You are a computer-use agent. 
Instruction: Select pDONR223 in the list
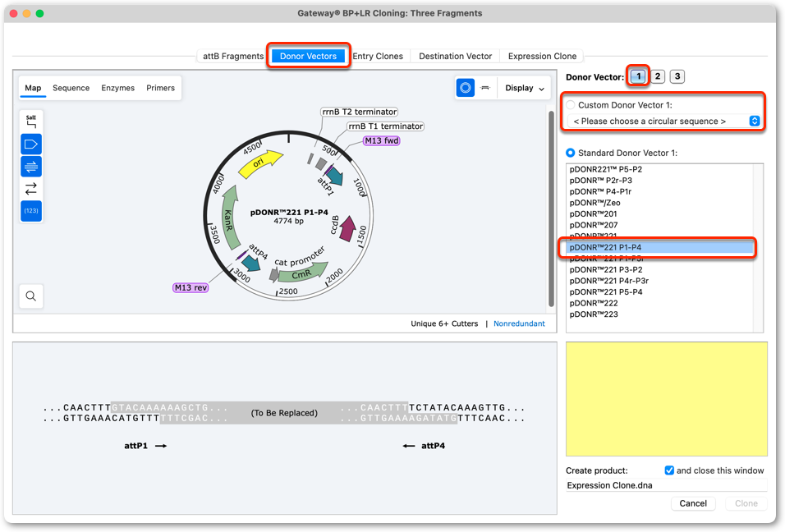click(660, 314)
